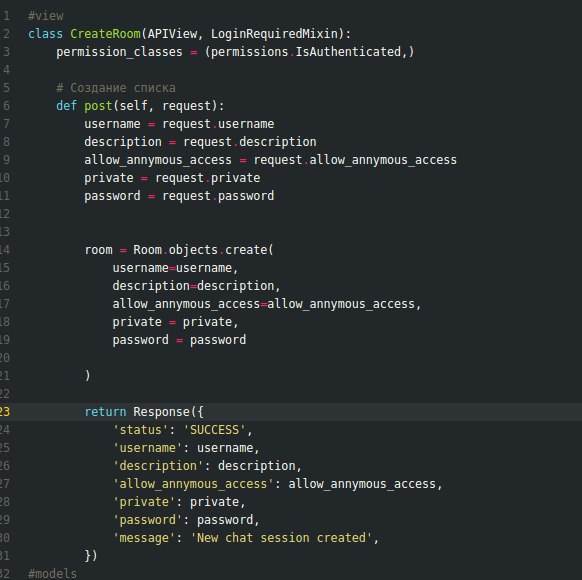
Task: Click the highlighted line number 23 in gutter
Action: (5, 412)
